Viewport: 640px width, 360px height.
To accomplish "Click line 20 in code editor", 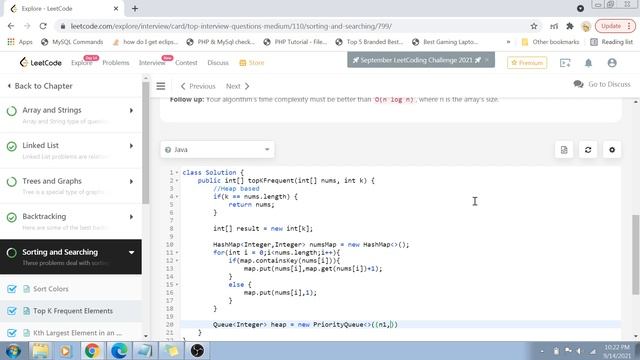I will pyautogui.click(x=400, y=324).
